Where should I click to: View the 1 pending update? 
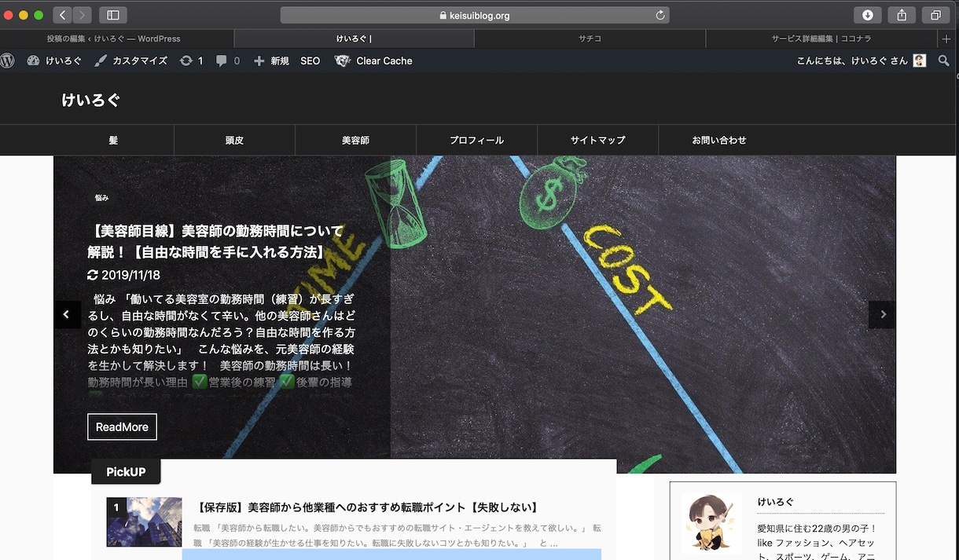pos(191,60)
